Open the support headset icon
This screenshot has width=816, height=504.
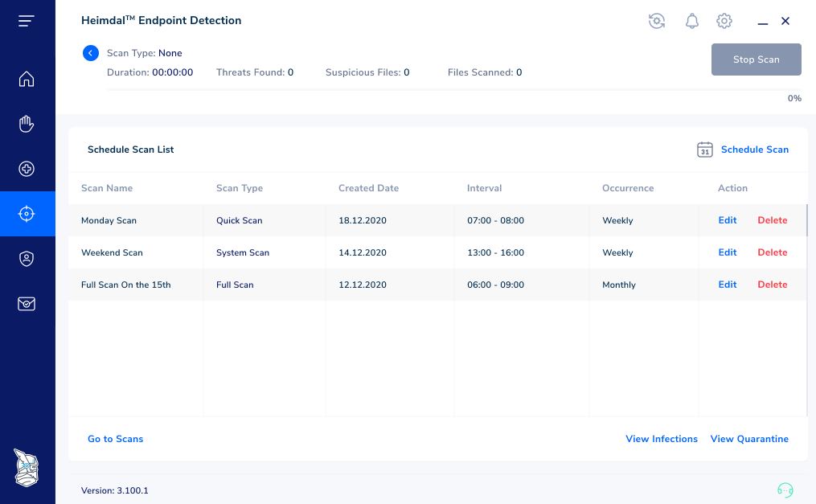785,490
